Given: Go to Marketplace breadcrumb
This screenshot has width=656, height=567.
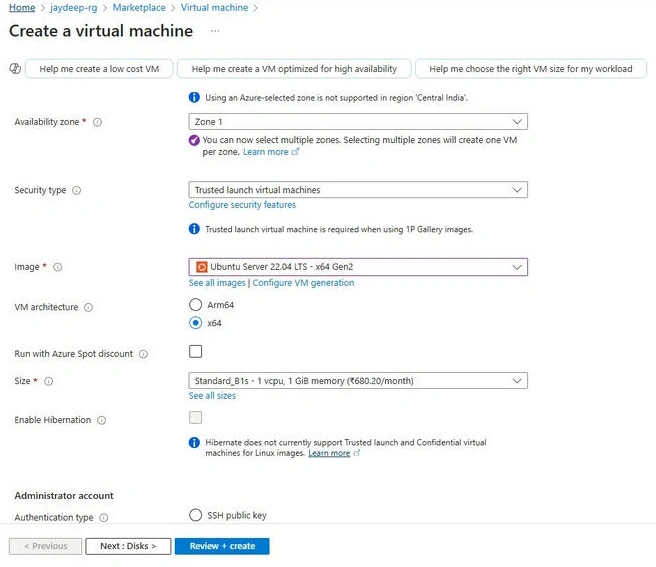Looking at the screenshot, I should point(139,8).
